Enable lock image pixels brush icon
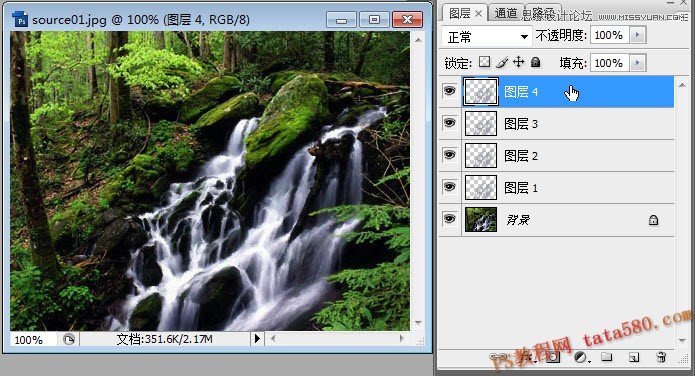Screen dimensions: 695x376 pos(502,62)
